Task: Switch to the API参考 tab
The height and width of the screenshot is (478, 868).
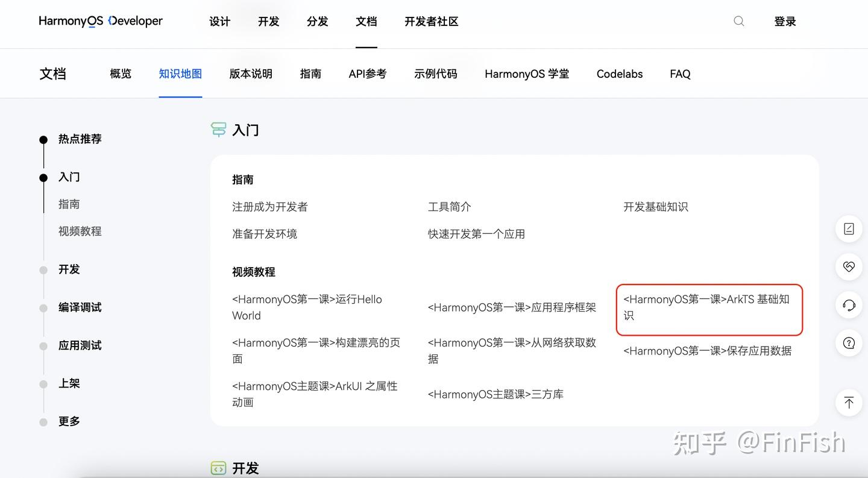Action: click(367, 74)
